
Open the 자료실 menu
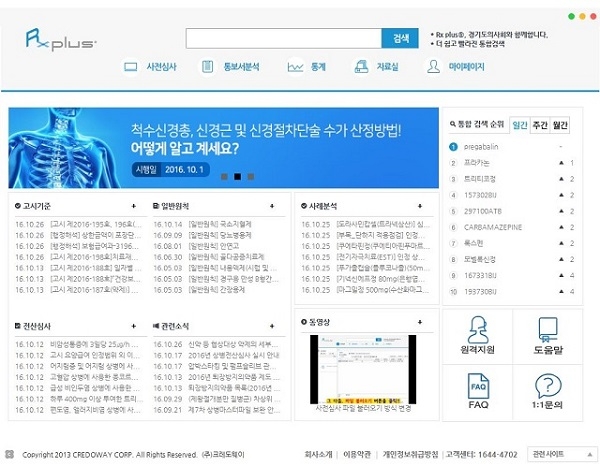click(387, 67)
